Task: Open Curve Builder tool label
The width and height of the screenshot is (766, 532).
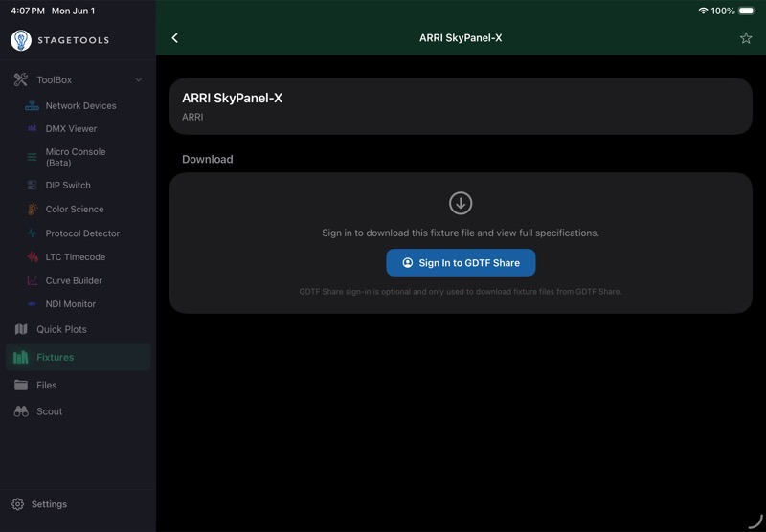Action: point(74,280)
